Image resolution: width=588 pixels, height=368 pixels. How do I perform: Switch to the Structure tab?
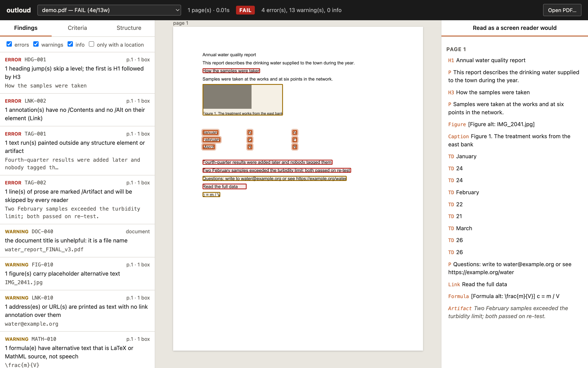(129, 28)
